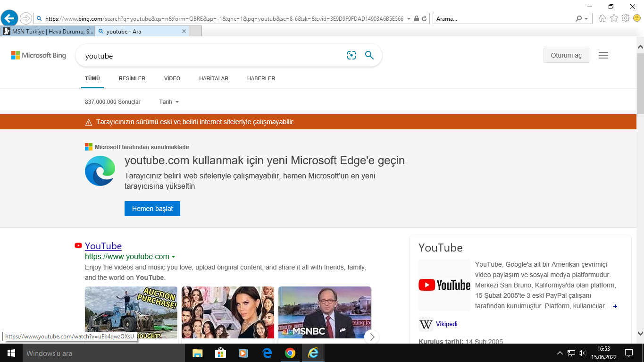Open the browser Home page icon
This screenshot has width=644, height=362.
(x=602, y=18)
